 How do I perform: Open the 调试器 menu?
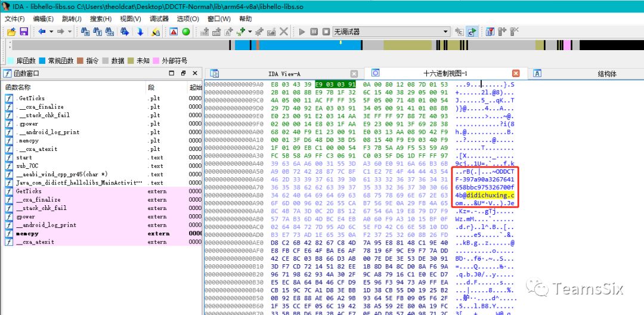coord(159,19)
